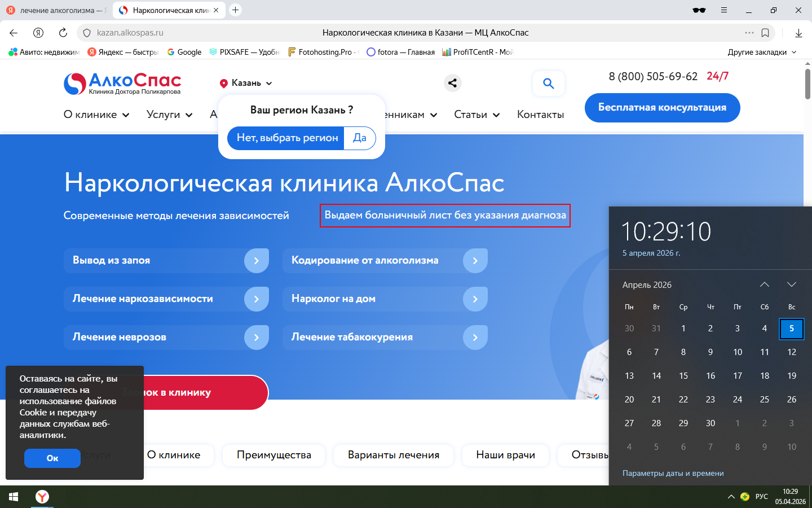The height and width of the screenshot is (508, 812).
Task: Click the АлкоСпас logo
Action: (x=122, y=84)
